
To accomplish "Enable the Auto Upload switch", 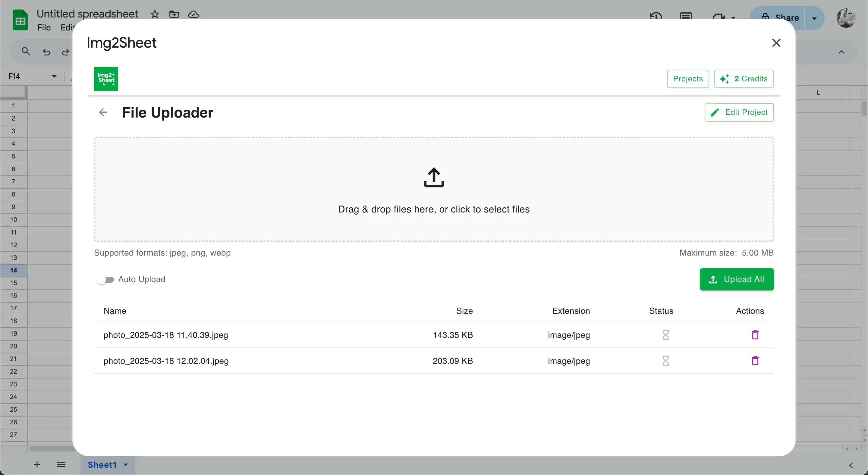I will (105, 280).
